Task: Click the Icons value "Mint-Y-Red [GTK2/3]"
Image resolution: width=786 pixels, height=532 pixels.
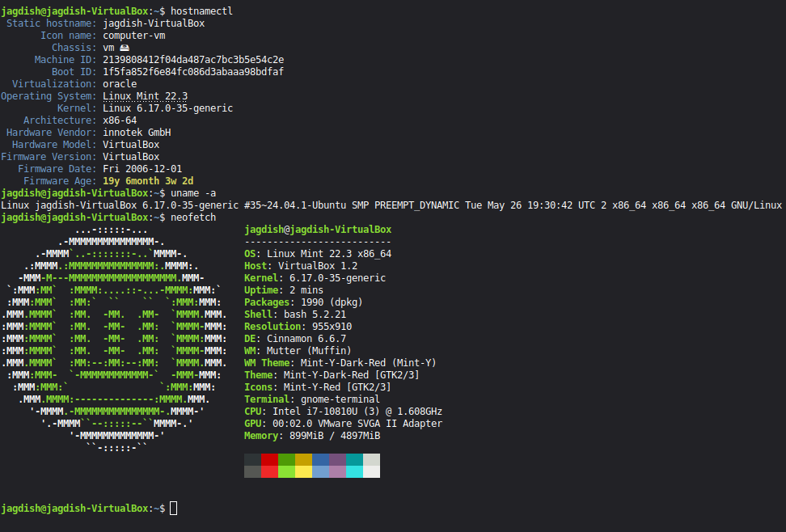Action: coord(337,387)
